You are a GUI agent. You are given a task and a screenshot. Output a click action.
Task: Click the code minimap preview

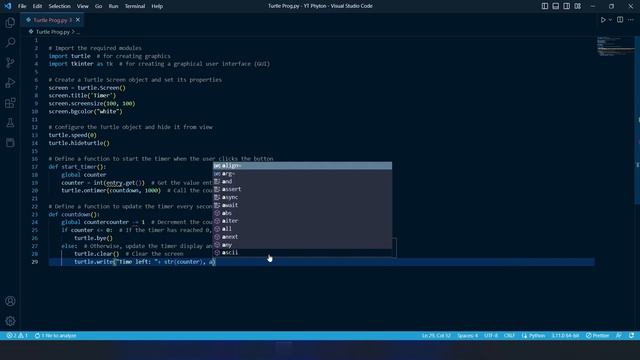pos(616,46)
